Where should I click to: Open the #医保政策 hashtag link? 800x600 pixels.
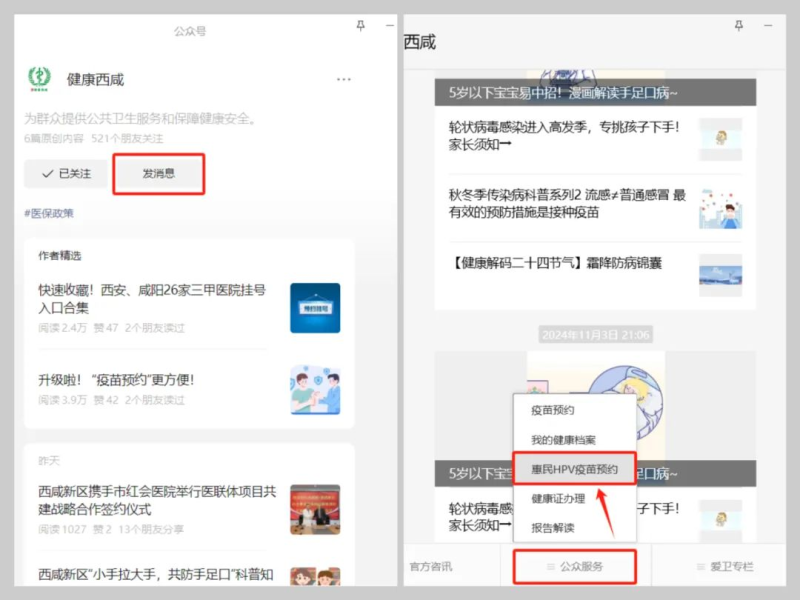[x=49, y=213]
